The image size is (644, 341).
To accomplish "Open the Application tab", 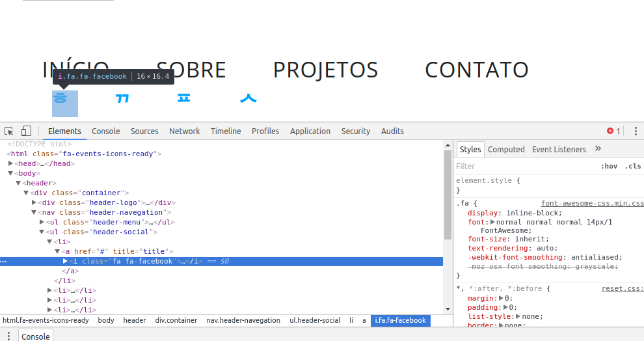I will [310, 131].
